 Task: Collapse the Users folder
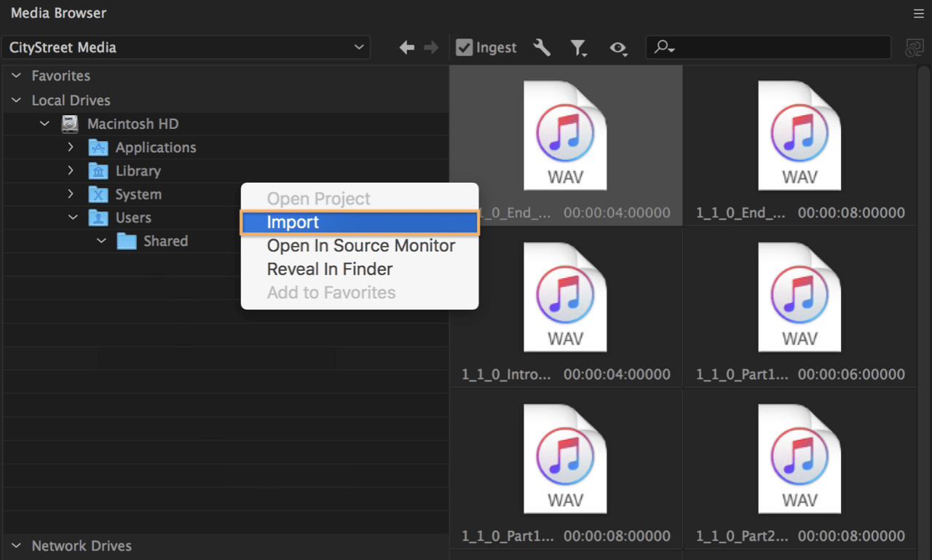click(x=72, y=217)
